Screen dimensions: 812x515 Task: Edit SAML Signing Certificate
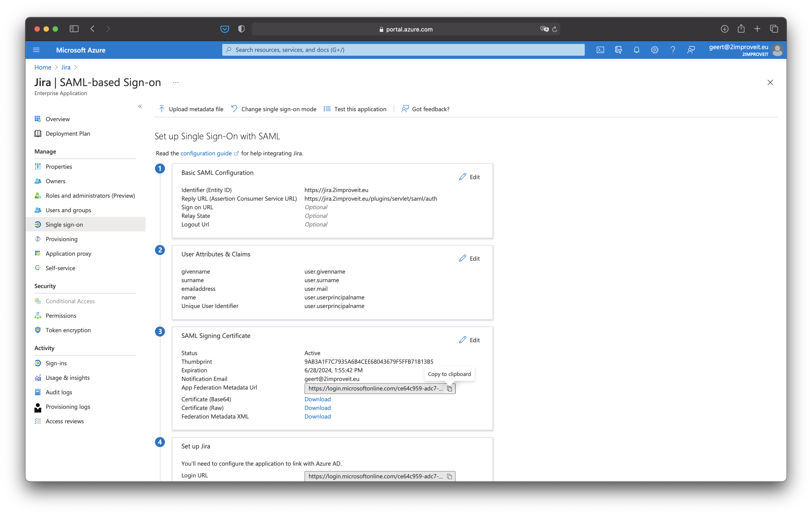[x=469, y=340]
